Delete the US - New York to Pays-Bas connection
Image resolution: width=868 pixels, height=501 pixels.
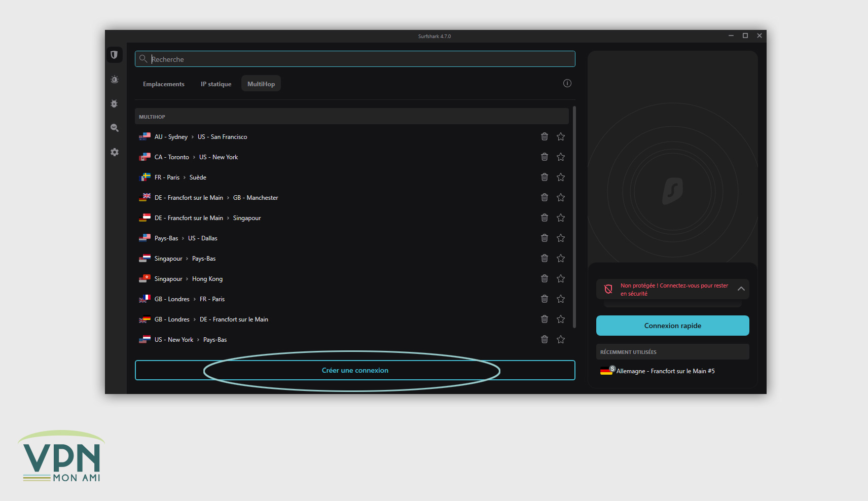point(545,339)
